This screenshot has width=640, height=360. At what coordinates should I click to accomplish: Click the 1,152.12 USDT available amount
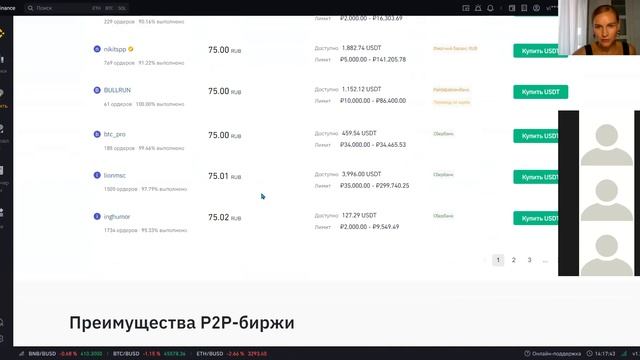pyautogui.click(x=362, y=89)
